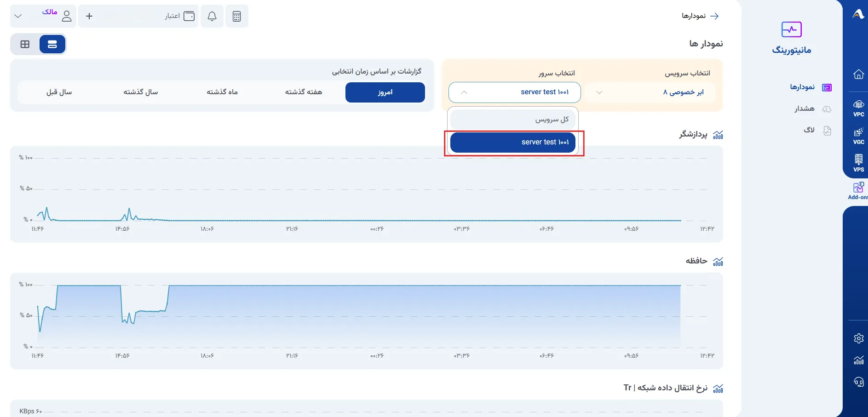This screenshot has width=868, height=417.
Task: Click the chart icon next to پردازشگر
Action: [718, 135]
